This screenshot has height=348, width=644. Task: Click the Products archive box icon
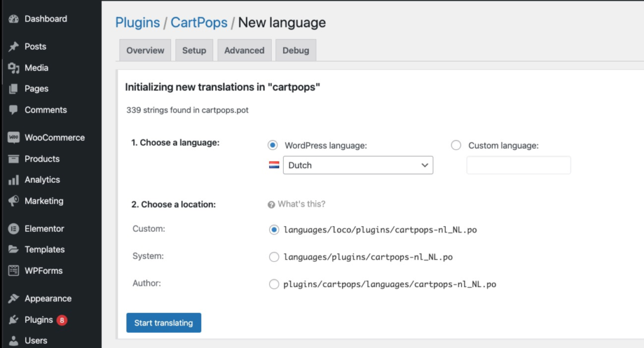coord(14,159)
